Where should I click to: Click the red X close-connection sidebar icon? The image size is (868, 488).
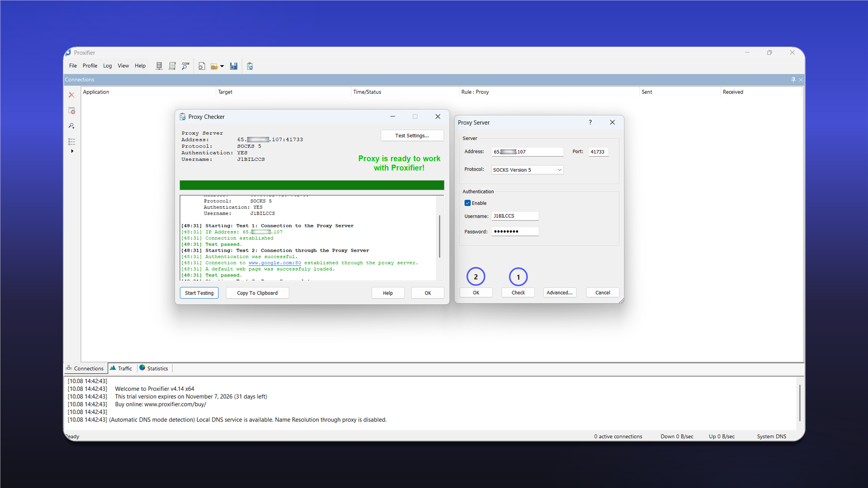[71, 95]
